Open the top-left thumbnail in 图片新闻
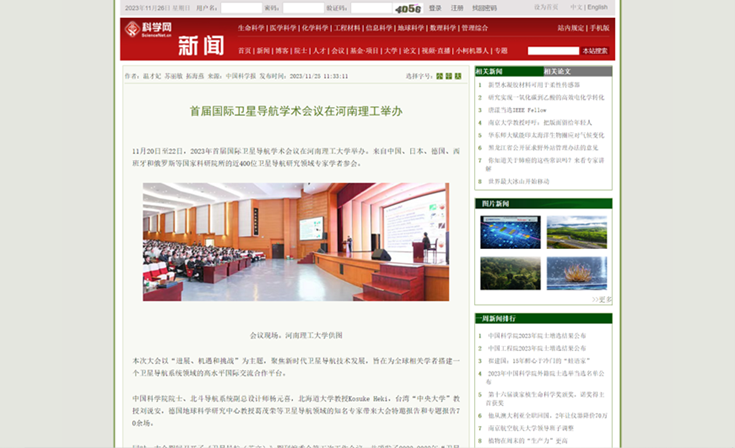The height and width of the screenshot is (448, 735). (x=510, y=232)
